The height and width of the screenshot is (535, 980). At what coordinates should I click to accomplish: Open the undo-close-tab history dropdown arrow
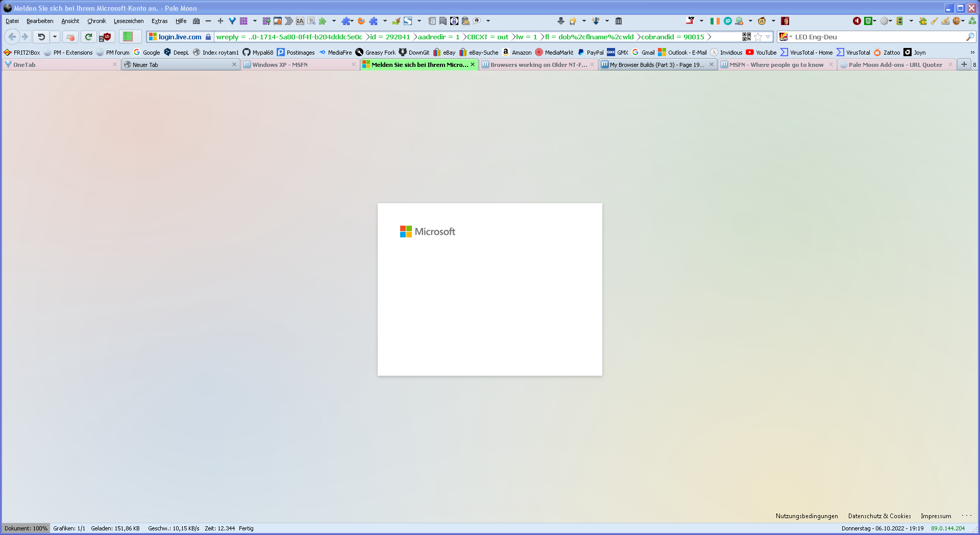tap(55, 37)
